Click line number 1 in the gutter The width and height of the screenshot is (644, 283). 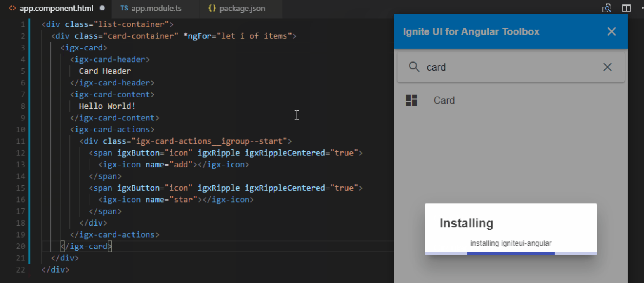[x=23, y=24]
